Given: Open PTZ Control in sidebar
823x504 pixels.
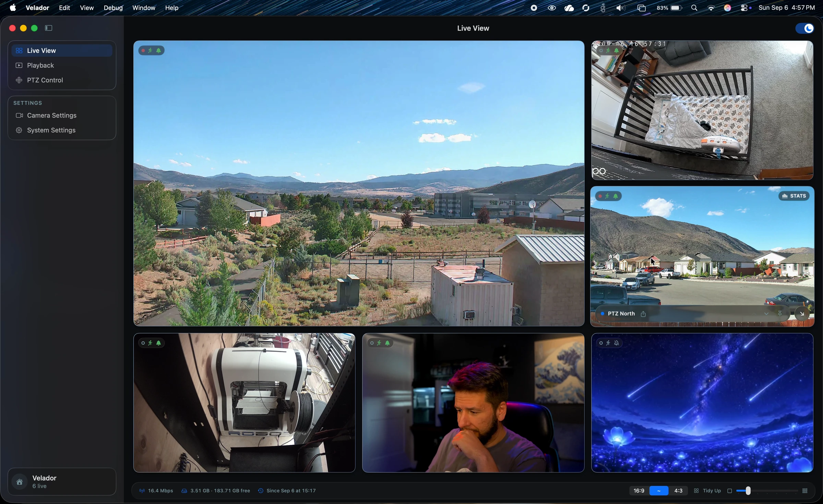Looking at the screenshot, I should pos(62,80).
